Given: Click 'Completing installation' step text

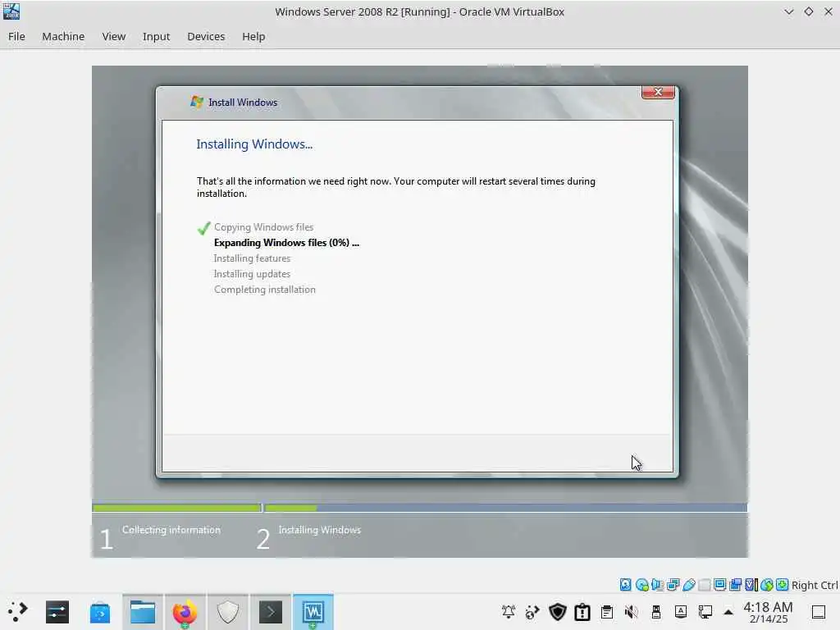Looking at the screenshot, I should pos(265,290).
